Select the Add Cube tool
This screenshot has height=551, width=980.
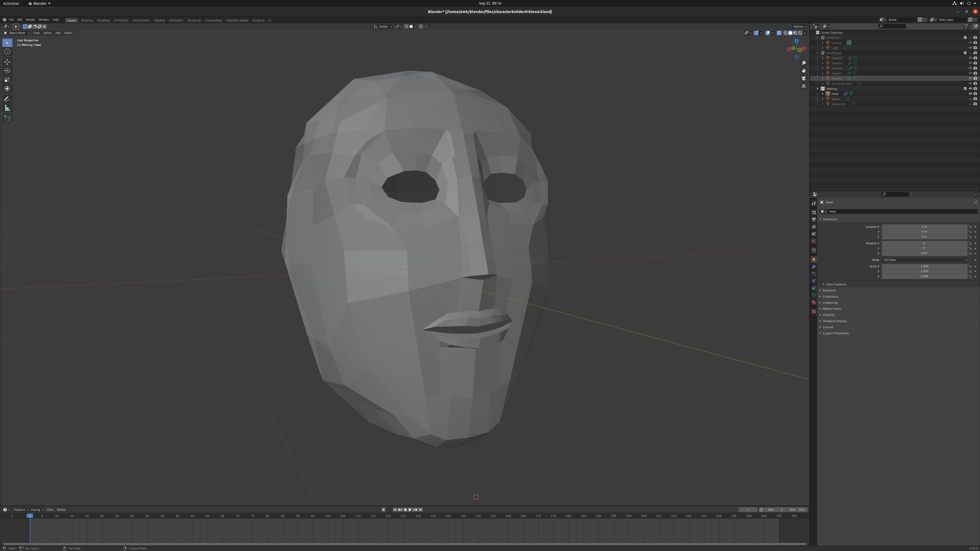click(7, 118)
